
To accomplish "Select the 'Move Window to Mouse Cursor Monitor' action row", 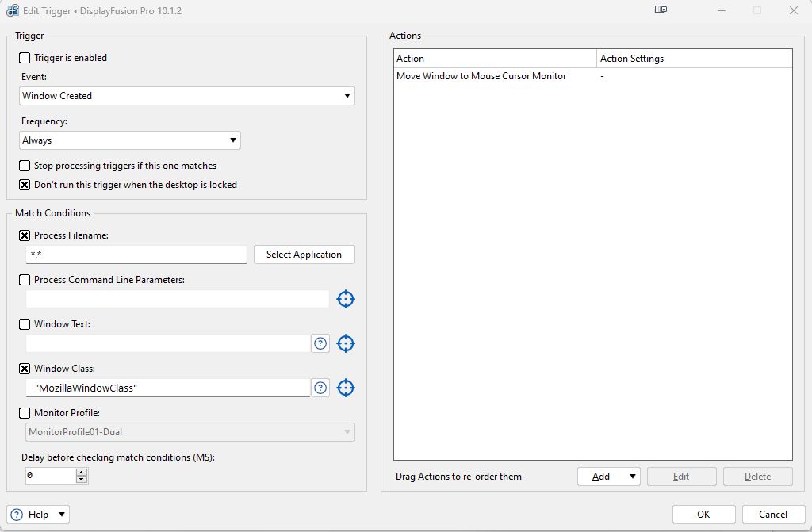I will click(481, 76).
